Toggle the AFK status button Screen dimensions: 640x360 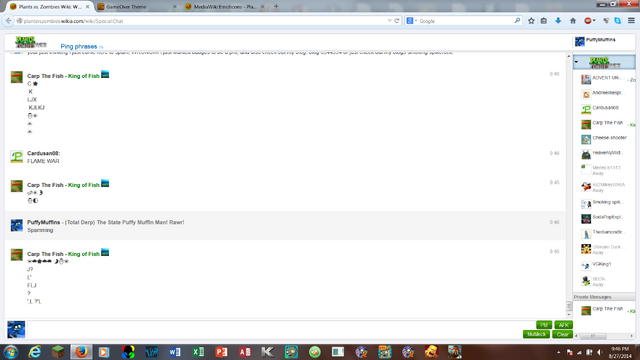coord(563,325)
